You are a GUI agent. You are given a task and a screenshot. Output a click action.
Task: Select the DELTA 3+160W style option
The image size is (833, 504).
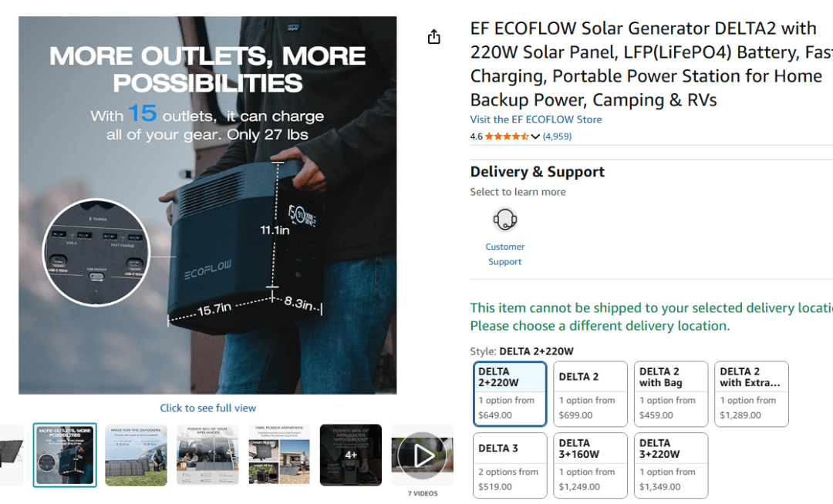[590, 465]
